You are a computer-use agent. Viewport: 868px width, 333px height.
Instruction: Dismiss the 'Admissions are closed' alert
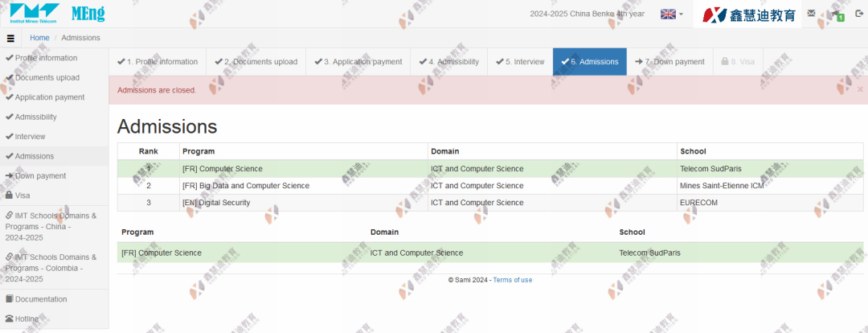pyautogui.click(x=860, y=89)
